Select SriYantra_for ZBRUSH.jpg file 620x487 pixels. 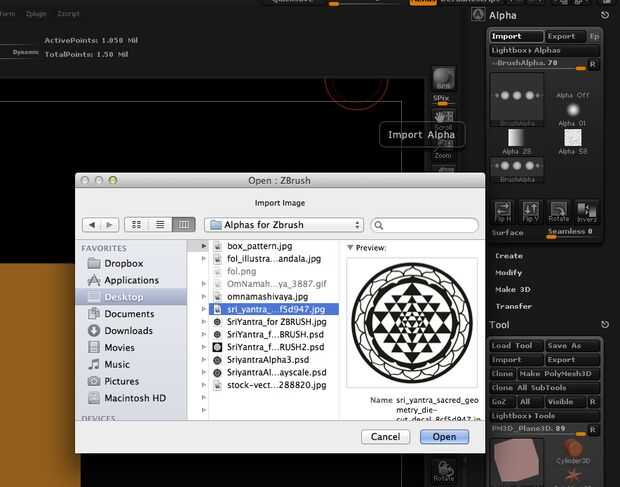pos(274,322)
